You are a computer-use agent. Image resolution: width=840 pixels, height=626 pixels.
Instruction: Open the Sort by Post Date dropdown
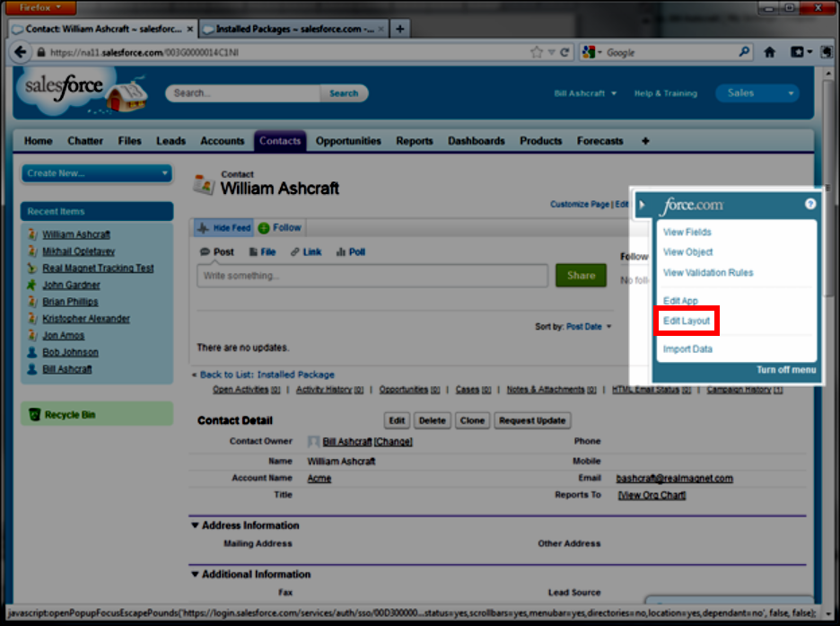click(588, 326)
